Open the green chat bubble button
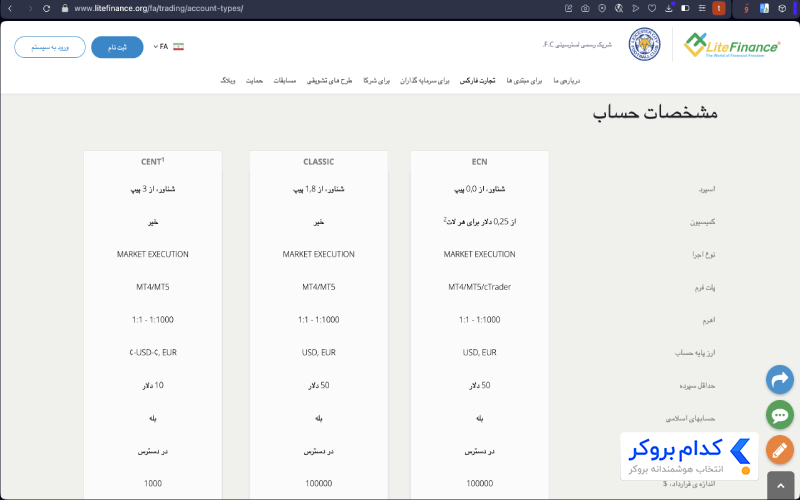 pyautogui.click(x=780, y=415)
